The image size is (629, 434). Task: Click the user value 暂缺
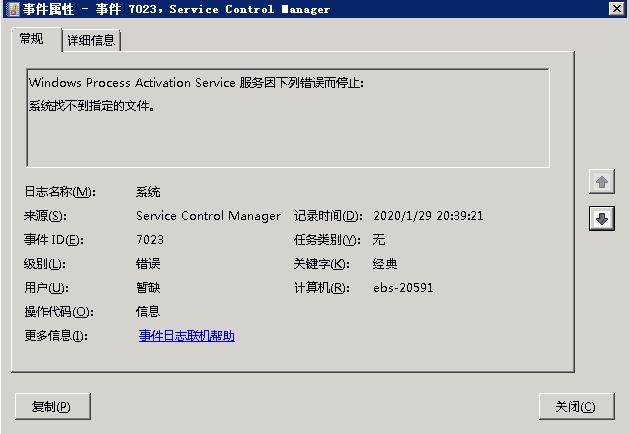point(148,288)
